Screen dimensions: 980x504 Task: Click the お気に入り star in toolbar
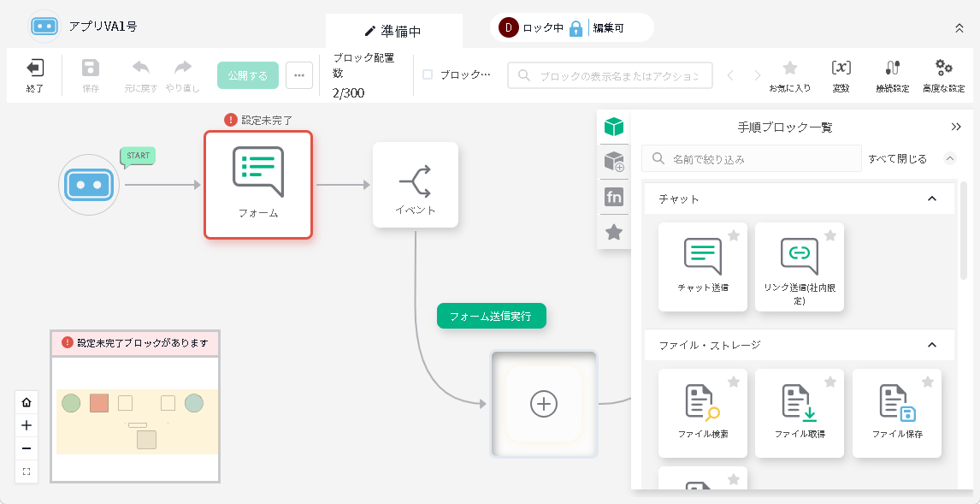point(790,68)
